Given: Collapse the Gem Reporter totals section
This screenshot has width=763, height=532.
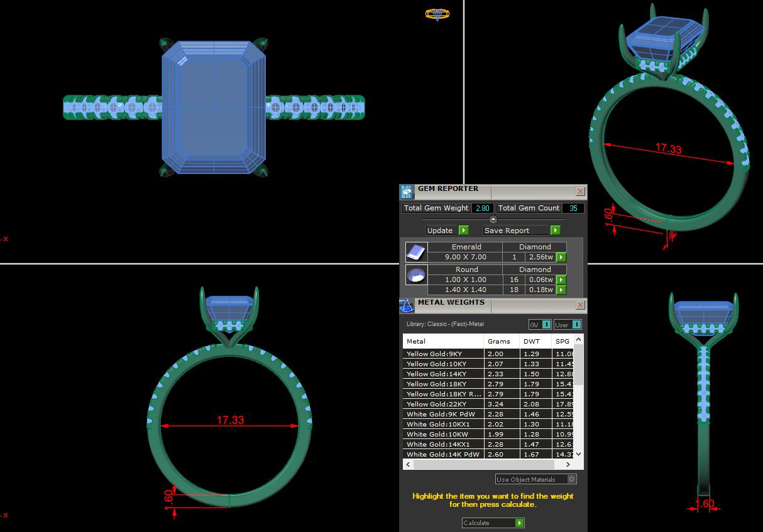Looking at the screenshot, I should click(493, 219).
